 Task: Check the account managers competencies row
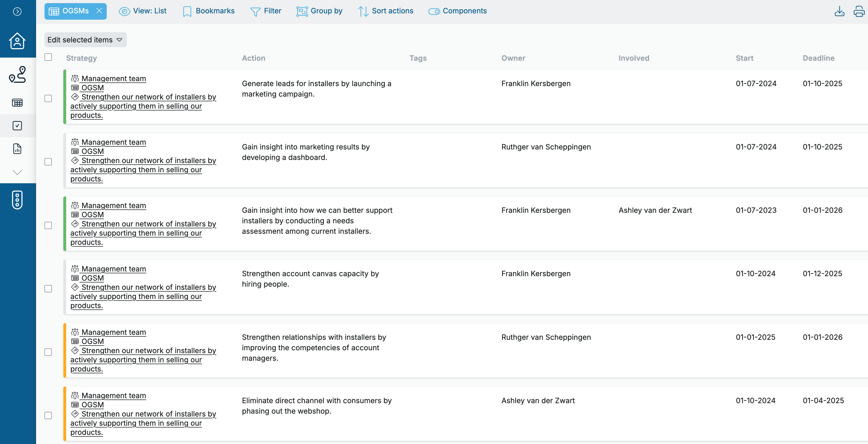[x=48, y=352]
